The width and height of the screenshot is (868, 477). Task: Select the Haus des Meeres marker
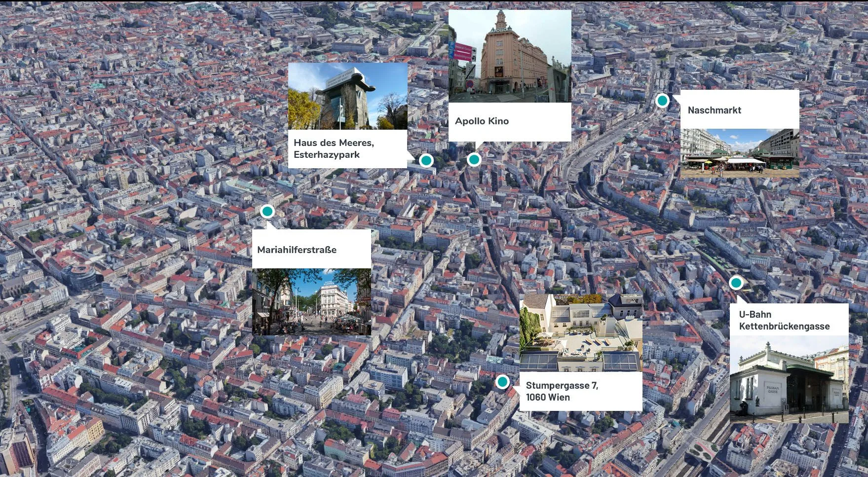click(425, 161)
